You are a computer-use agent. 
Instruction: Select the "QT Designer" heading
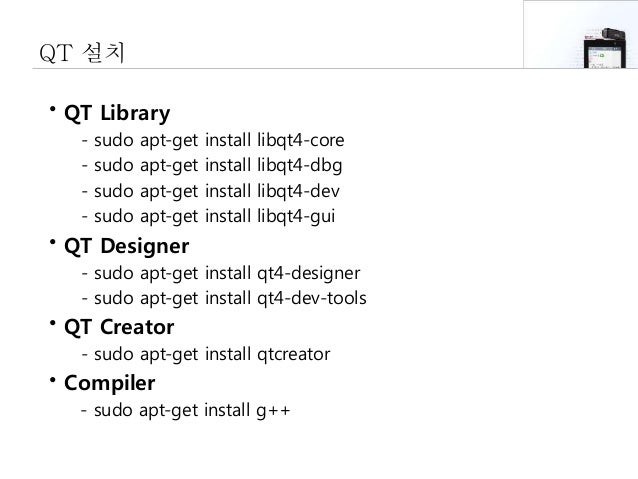[x=127, y=247]
